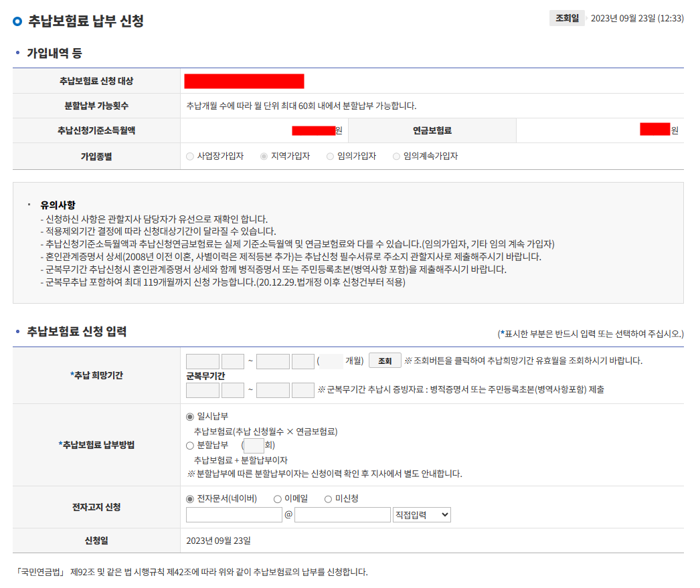Image resolution: width=700 pixels, height=588 pixels.
Task: Click the email ID input before the @
Action: coord(234,514)
